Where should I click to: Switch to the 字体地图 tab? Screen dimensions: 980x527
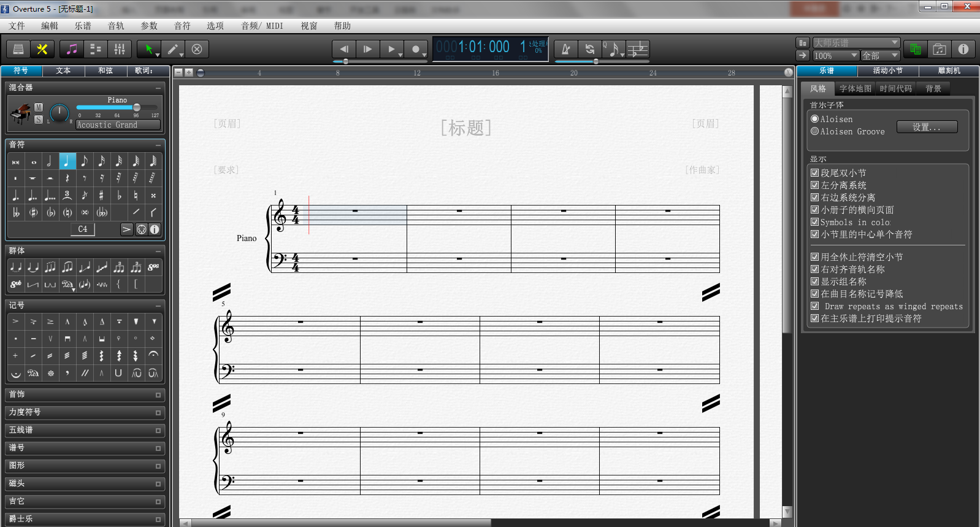point(855,89)
